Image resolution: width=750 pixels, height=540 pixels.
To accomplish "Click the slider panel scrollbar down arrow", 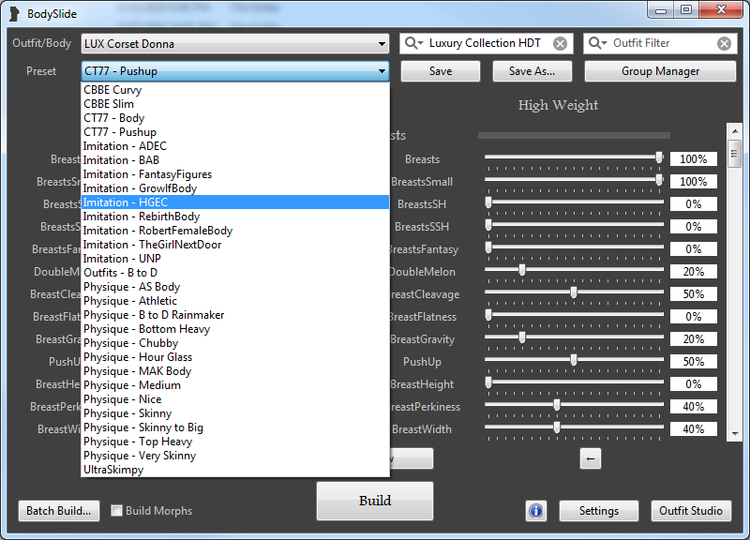I will click(x=734, y=434).
